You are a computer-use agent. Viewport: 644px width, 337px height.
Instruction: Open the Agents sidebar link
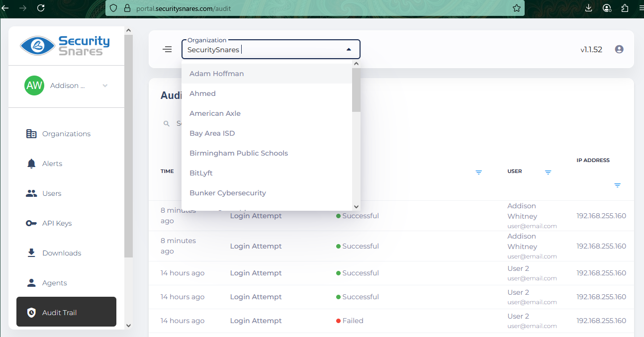coord(66,283)
